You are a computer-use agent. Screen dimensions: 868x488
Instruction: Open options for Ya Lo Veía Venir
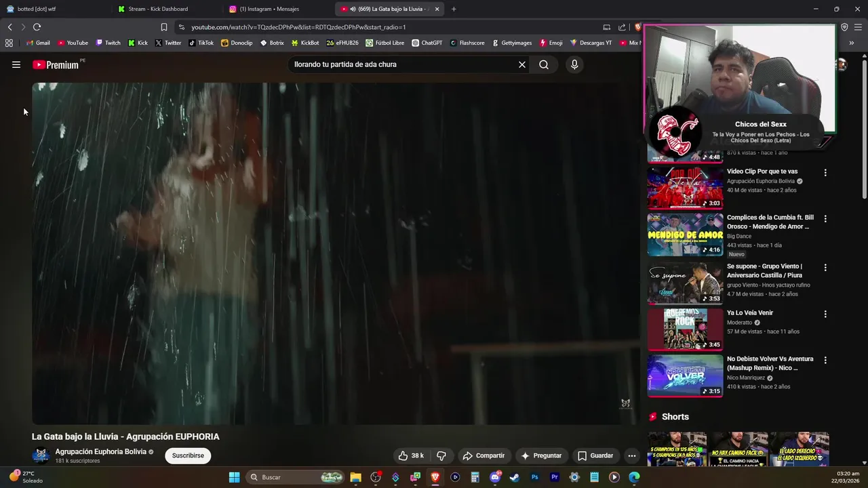click(x=825, y=314)
